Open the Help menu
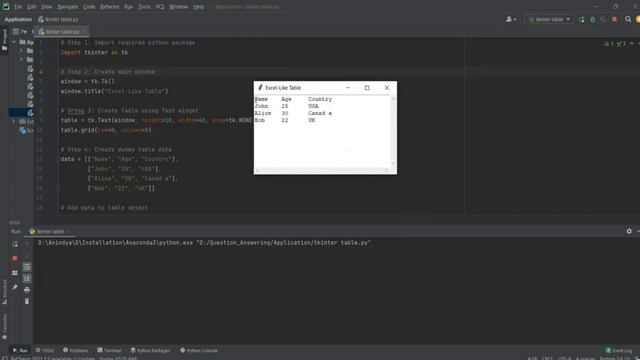This screenshot has height=360, width=640. coord(198,7)
